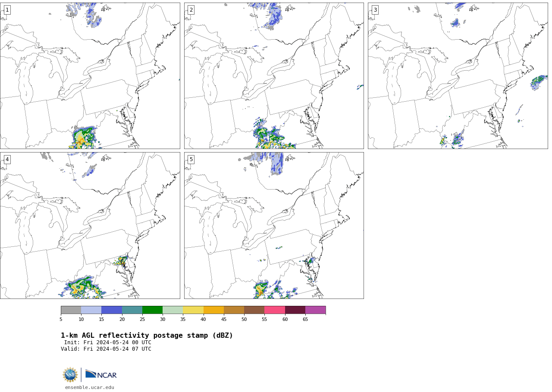Open ensemble member 5 reflectivity map
This screenshot has height=392, width=552.
point(274,225)
